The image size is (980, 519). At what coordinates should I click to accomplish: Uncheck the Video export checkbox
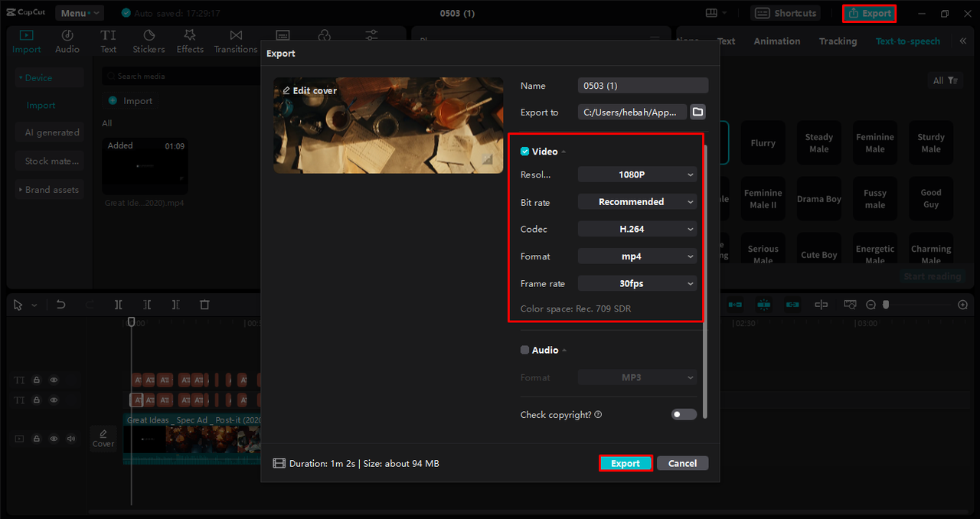(524, 152)
